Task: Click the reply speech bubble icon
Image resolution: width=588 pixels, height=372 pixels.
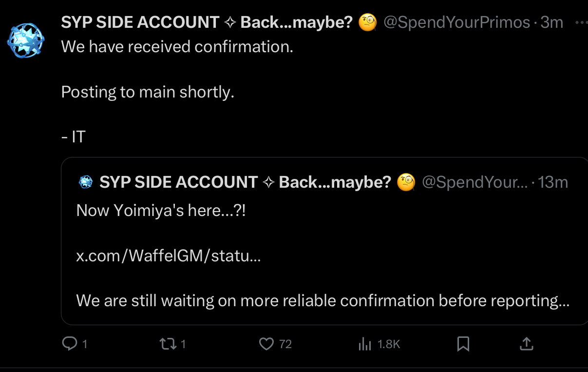Action: tap(70, 344)
